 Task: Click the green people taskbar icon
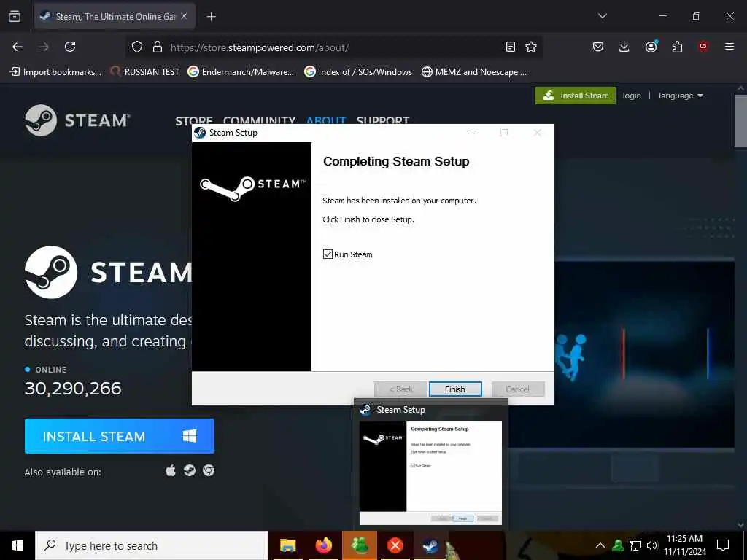pyautogui.click(x=360, y=545)
